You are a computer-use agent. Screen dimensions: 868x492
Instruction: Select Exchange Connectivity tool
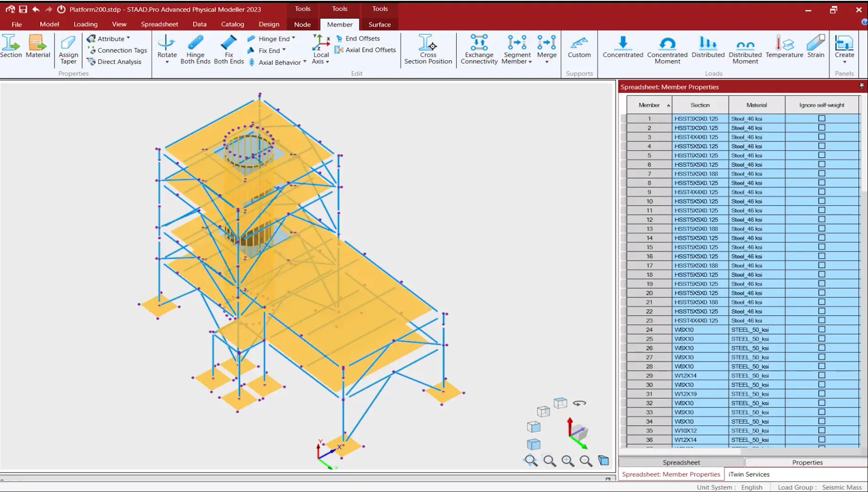pyautogui.click(x=479, y=49)
